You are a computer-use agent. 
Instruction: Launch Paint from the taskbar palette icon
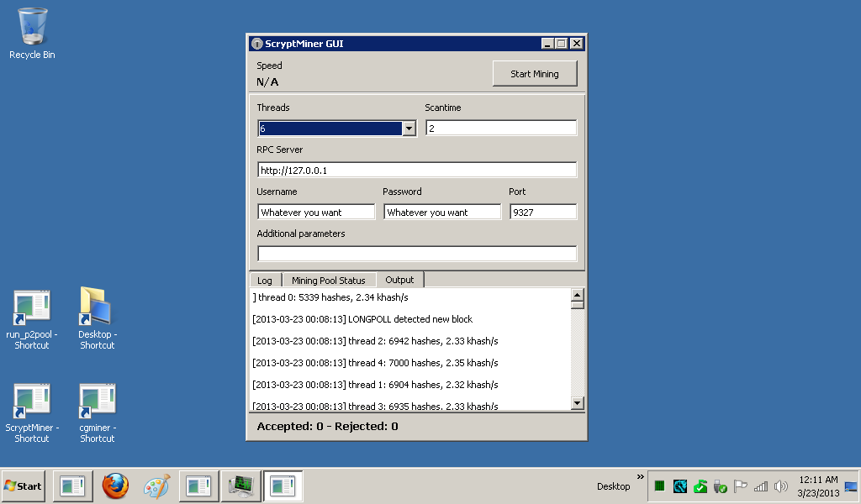tap(156, 486)
